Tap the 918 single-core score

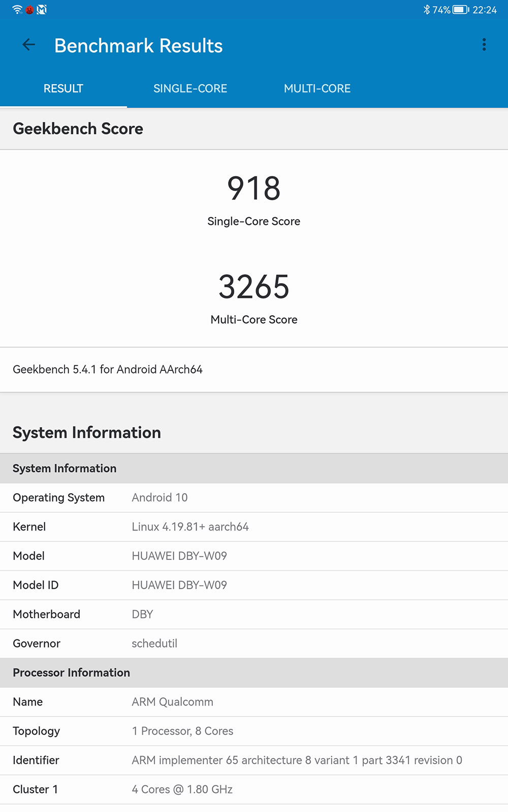[253, 189]
